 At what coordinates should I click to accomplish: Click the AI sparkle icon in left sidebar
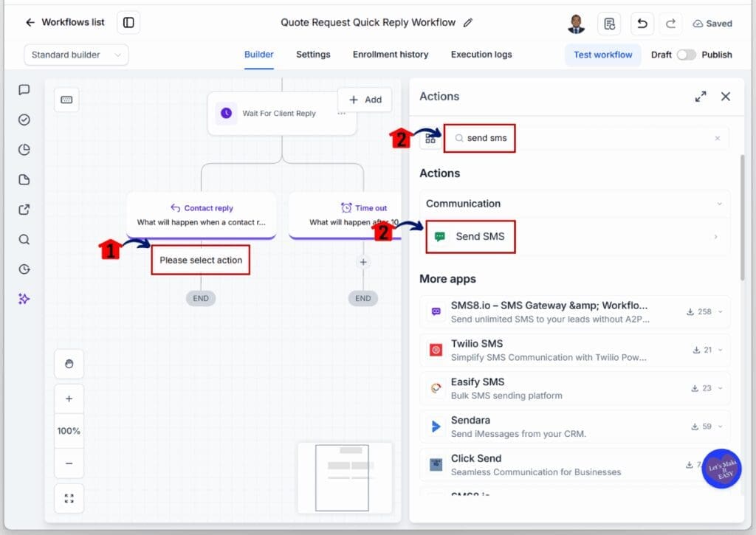[24, 299]
